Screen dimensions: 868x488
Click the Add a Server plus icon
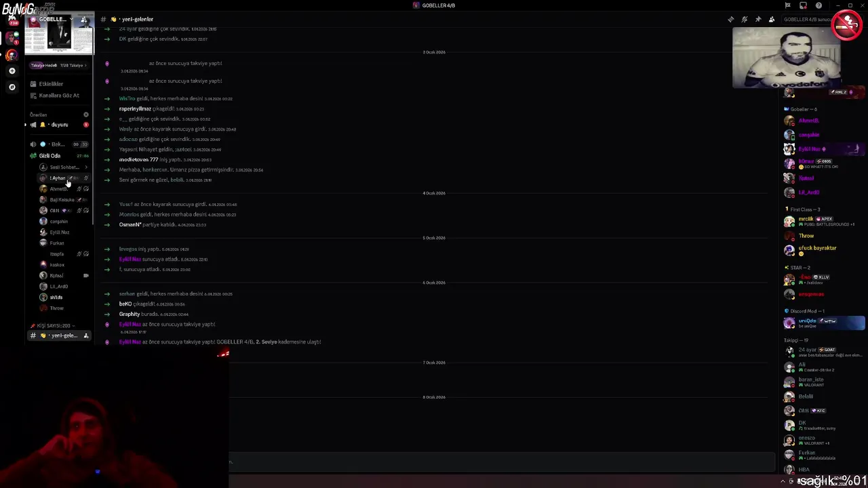tap(12, 70)
